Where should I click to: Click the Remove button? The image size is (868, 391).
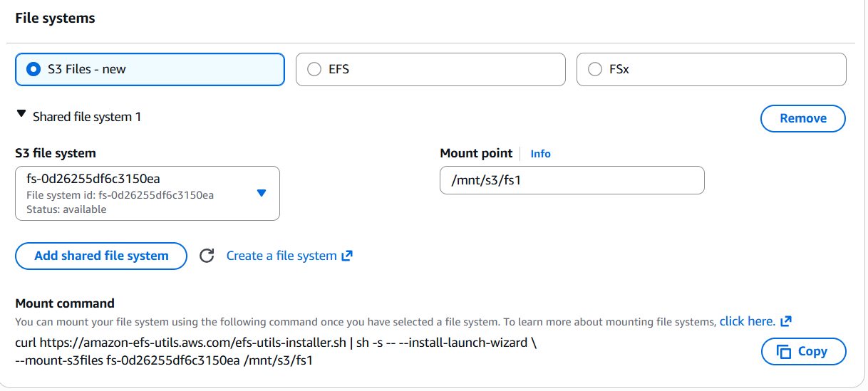coord(802,118)
